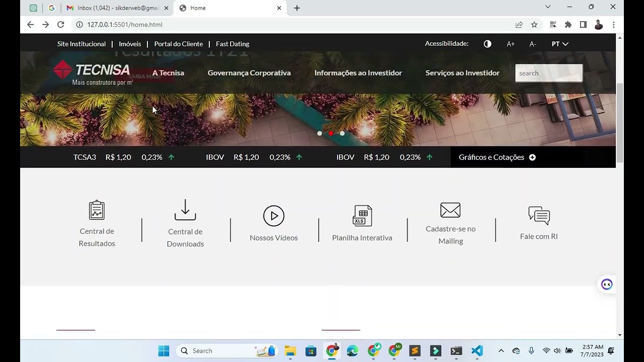The image size is (644, 362).
Task: Close the Home tab
Action: [279, 8]
